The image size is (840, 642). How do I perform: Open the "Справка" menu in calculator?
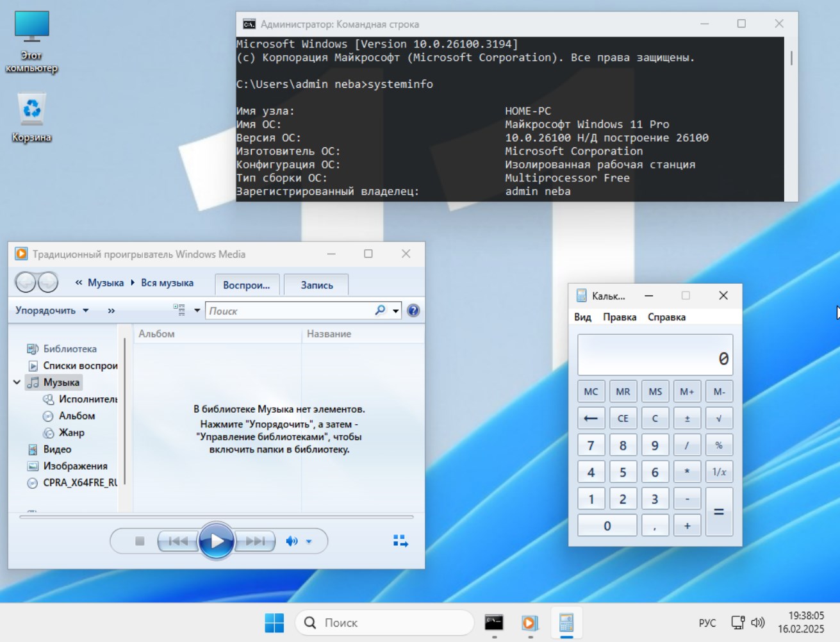pos(666,317)
